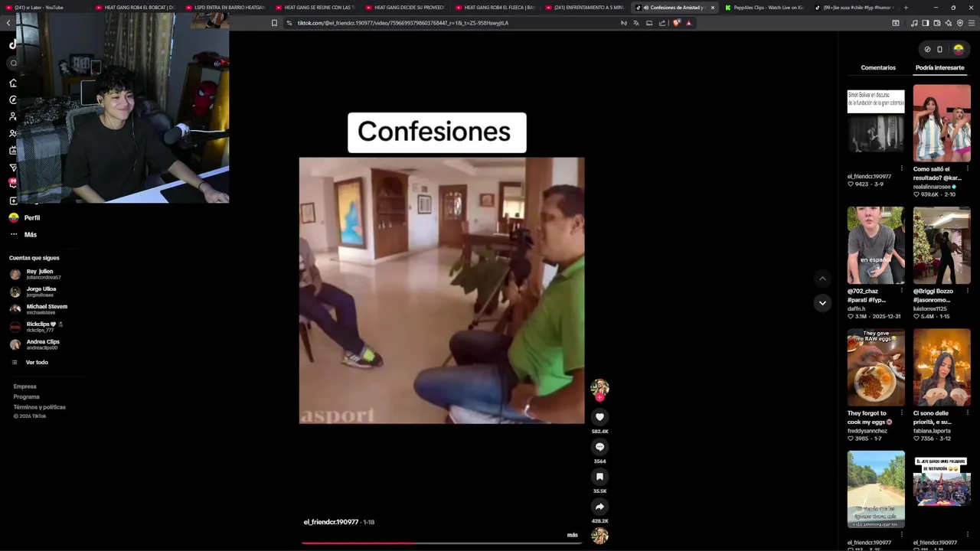Seek on the red video progress bar
The height and width of the screenshot is (551, 980).
(442, 543)
